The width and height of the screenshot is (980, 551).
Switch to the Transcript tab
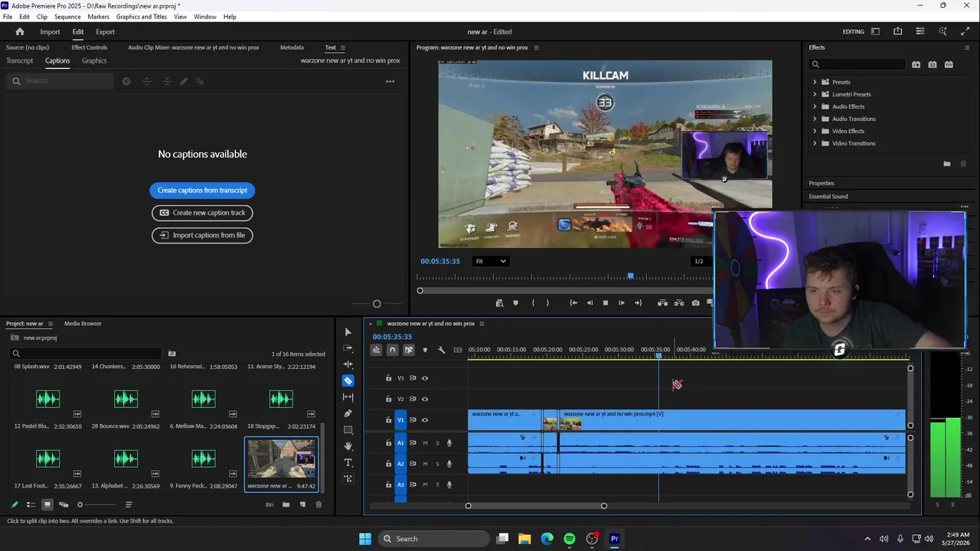click(20, 60)
